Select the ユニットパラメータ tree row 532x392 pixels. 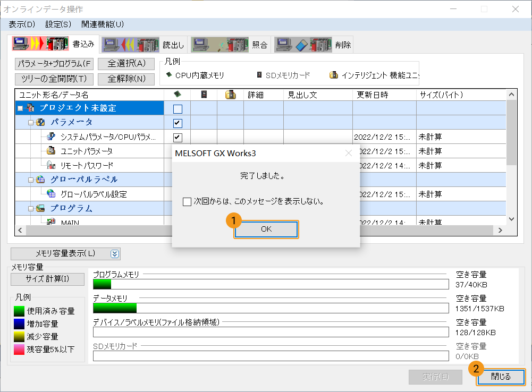click(x=90, y=151)
